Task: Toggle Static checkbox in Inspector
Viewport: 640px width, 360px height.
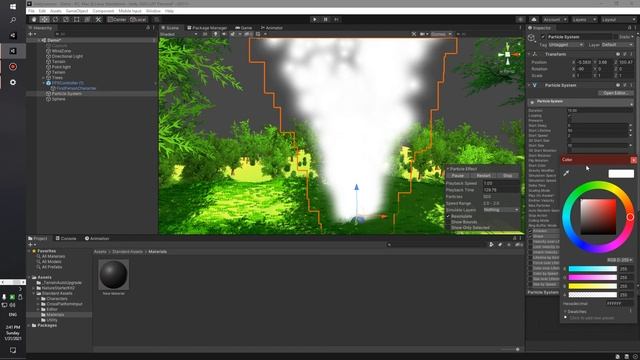Action: (615, 37)
